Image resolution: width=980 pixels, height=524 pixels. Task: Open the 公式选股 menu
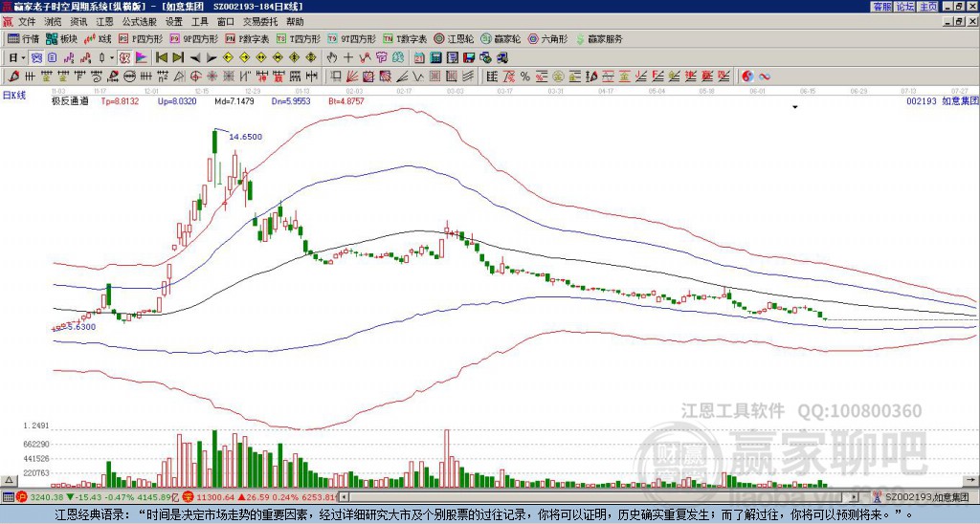coord(140,22)
